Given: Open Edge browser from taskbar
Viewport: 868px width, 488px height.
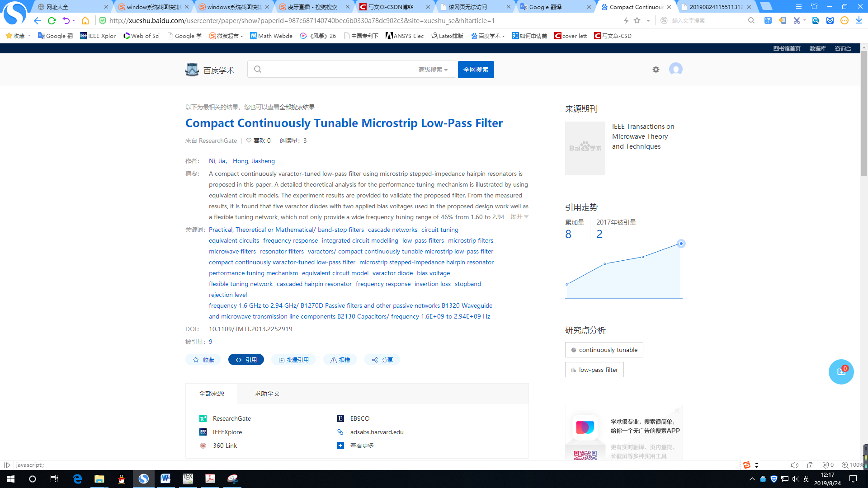Looking at the screenshot, I should (x=77, y=479).
